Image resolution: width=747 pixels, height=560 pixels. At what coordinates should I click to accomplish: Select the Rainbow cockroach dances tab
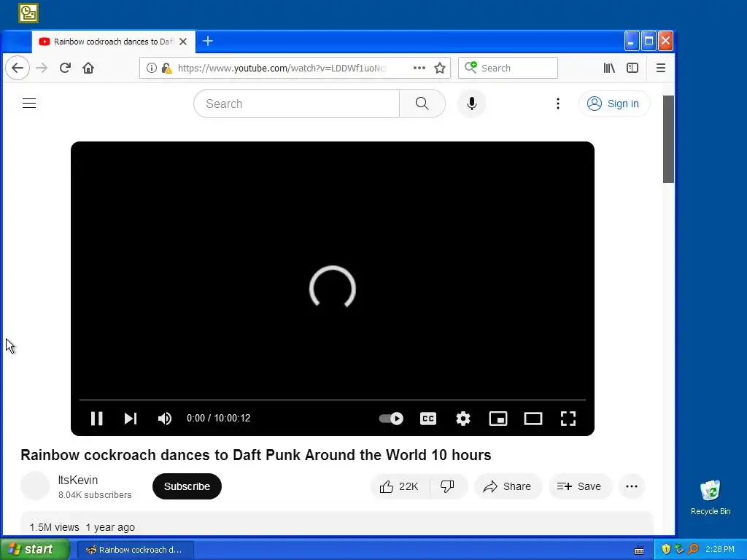[113, 42]
